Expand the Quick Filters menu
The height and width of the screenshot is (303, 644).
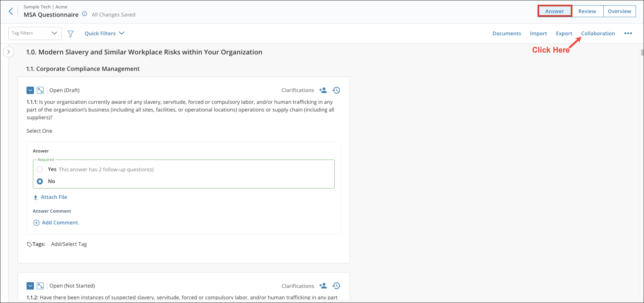104,33
